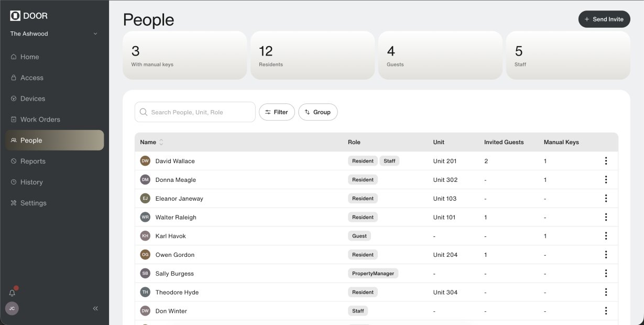The width and height of the screenshot is (644, 325).
Task: Open actions menu for David Wallace
Action: [x=606, y=161]
